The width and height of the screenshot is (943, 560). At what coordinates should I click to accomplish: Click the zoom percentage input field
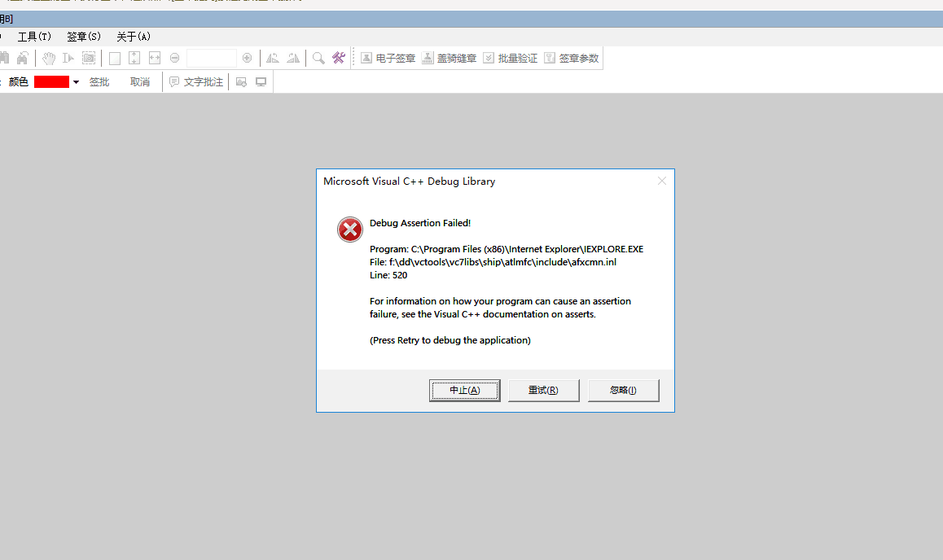click(211, 58)
